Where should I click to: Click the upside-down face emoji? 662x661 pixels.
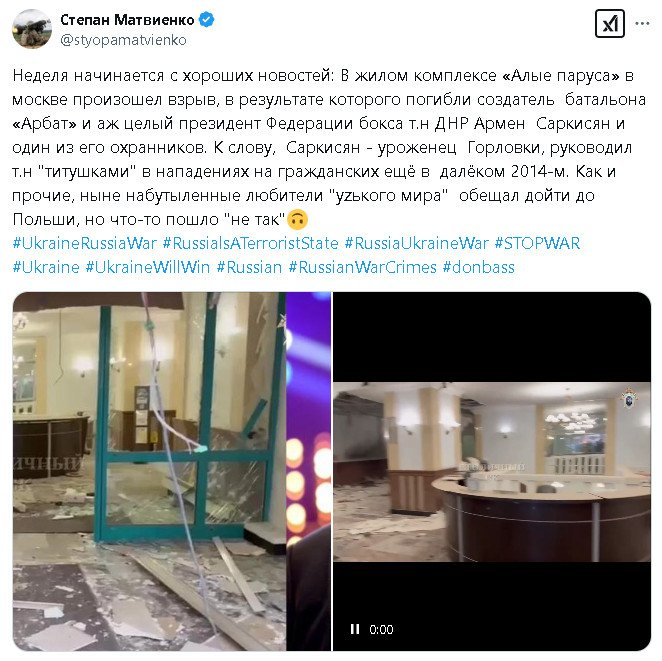297,219
